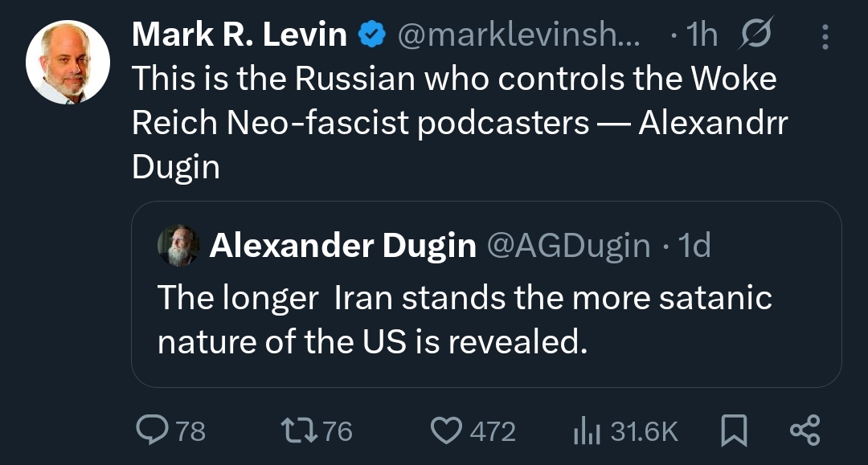The width and height of the screenshot is (868, 465).
Task: Click the reply speech bubble icon
Action: 150,431
